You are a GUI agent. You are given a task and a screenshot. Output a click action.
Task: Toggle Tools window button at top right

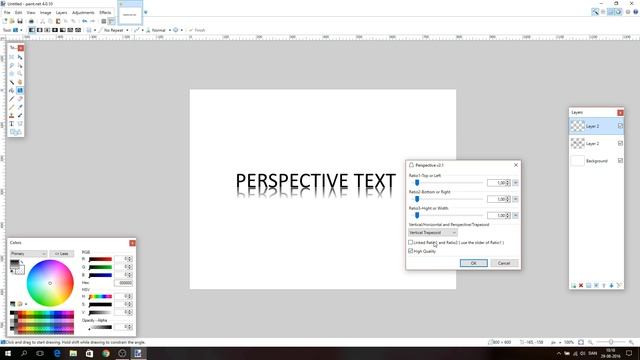(x=595, y=12)
